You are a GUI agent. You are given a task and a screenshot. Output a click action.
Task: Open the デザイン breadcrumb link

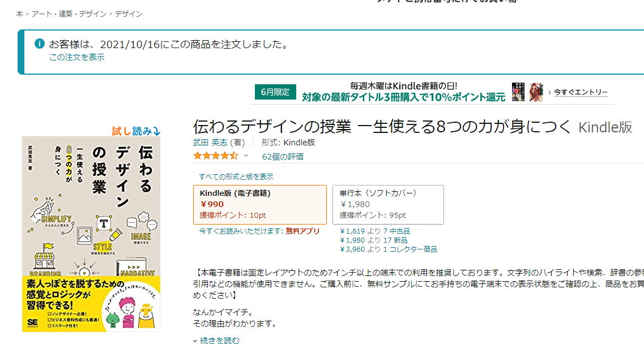pos(129,14)
